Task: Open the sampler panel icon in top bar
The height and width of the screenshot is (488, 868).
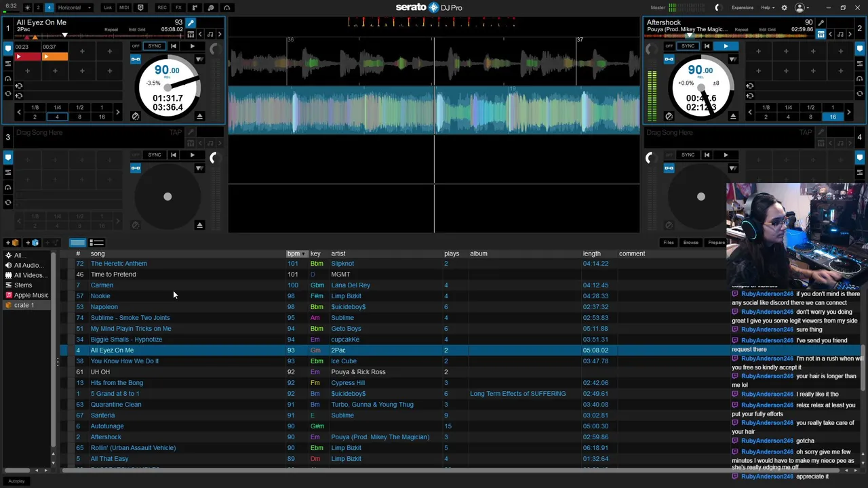Action: tap(195, 7)
